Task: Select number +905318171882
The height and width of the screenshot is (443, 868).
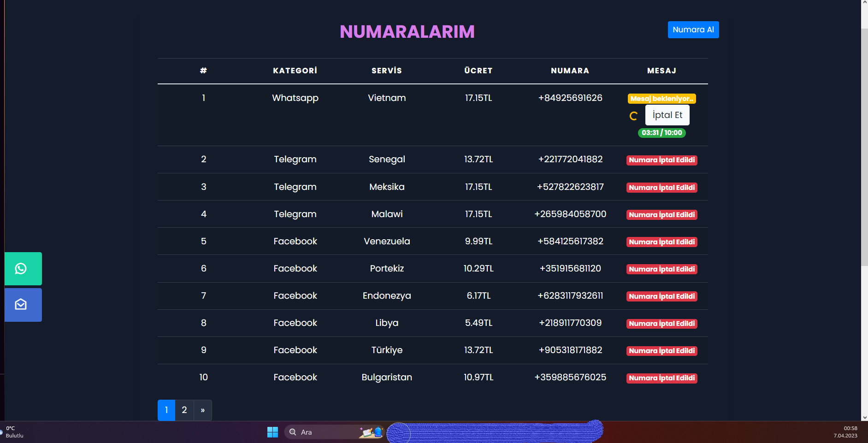Action: coord(570,350)
